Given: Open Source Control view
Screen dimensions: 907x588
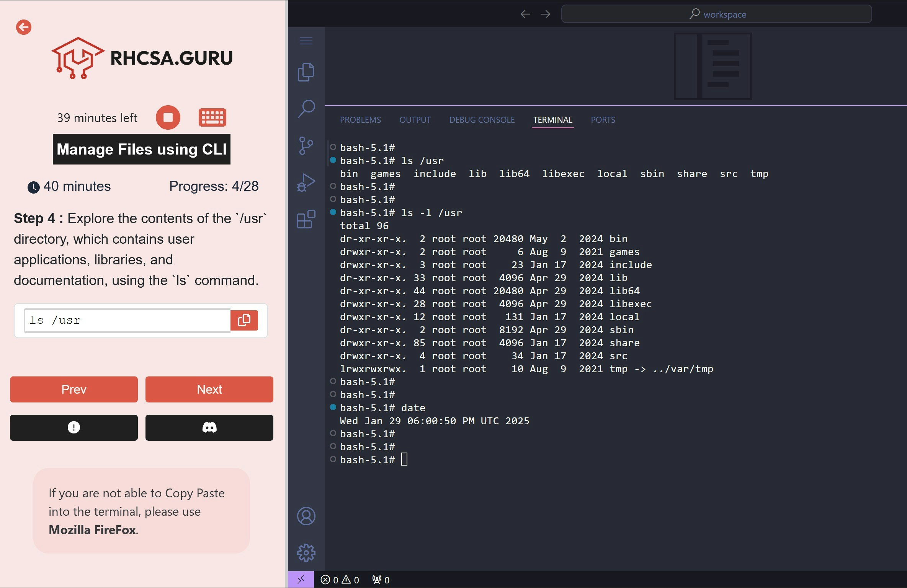Looking at the screenshot, I should (x=306, y=146).
